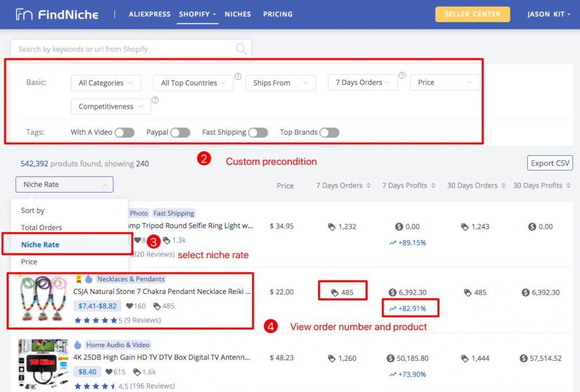Click the $ 48.23 price value
The height and width of the screenshot is (392, 580).
coord(282,358)
